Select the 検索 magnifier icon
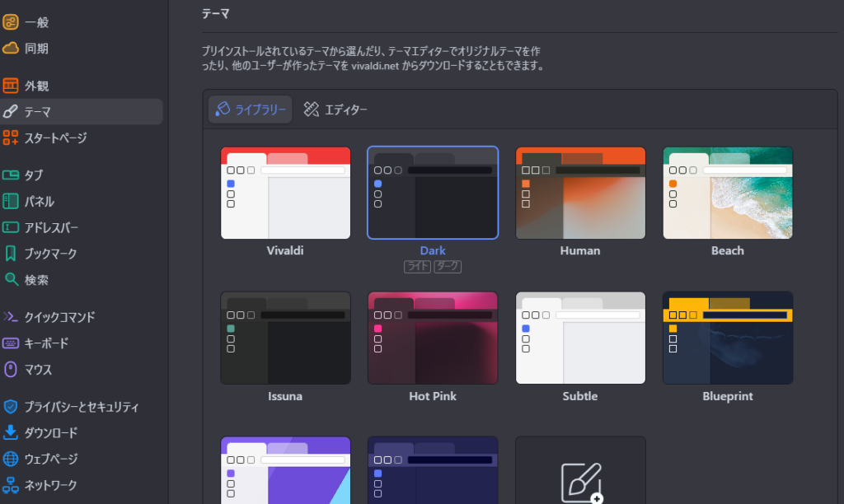 (11, 280)
